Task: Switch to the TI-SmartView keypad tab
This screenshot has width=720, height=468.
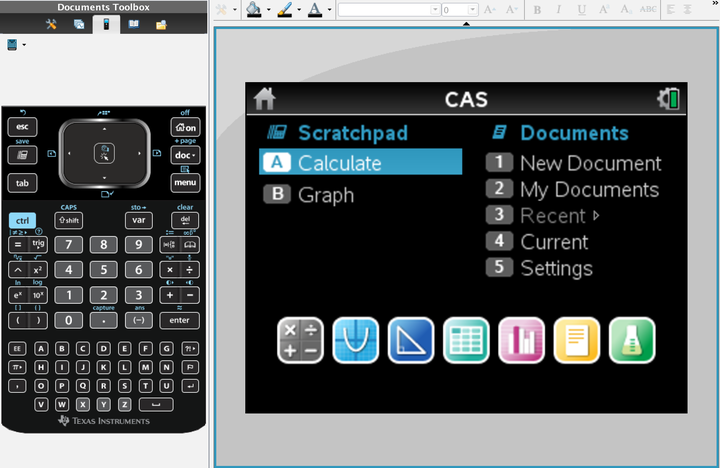Action: coord(106,24)
